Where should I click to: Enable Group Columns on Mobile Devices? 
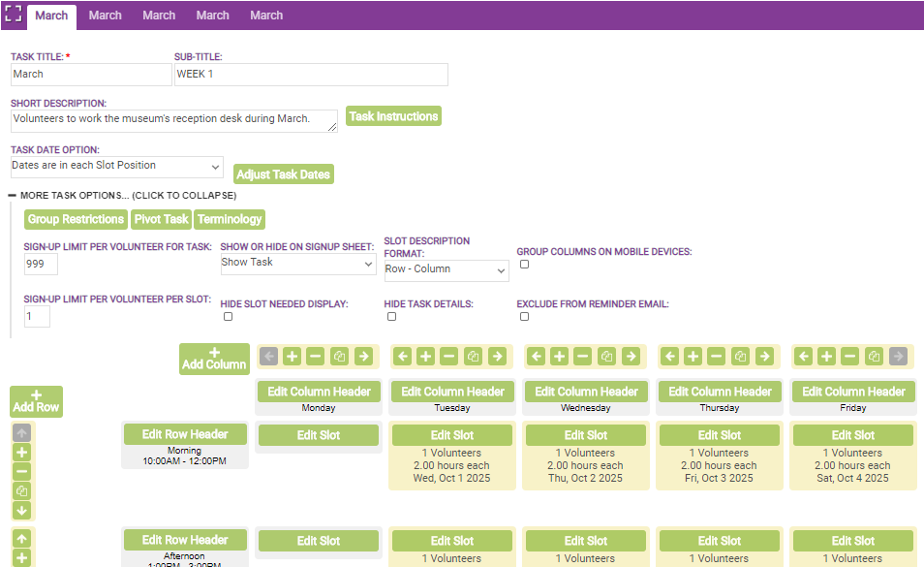524,264
